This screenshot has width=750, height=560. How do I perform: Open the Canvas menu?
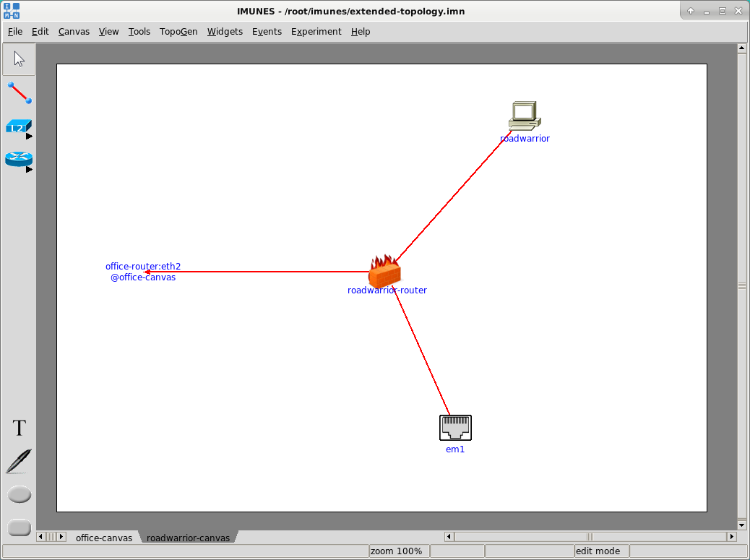click(x=74, y=32)
